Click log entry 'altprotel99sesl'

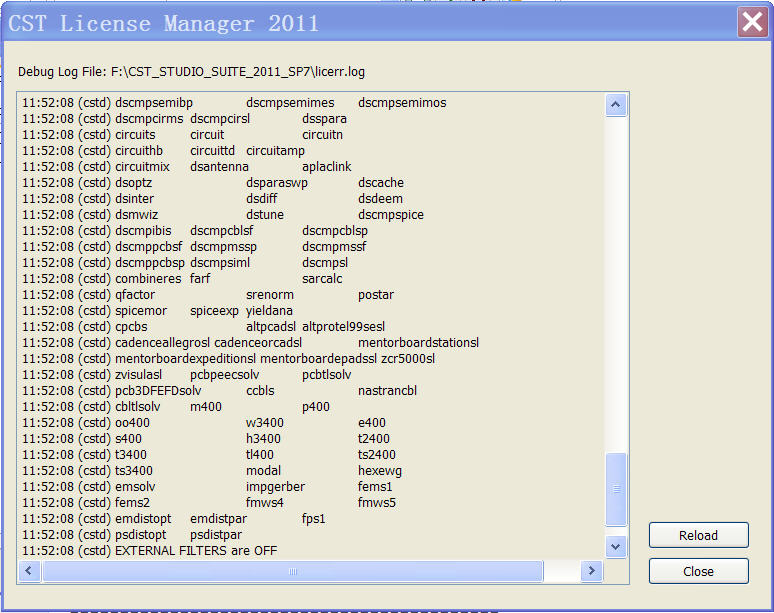pos(344,327)
